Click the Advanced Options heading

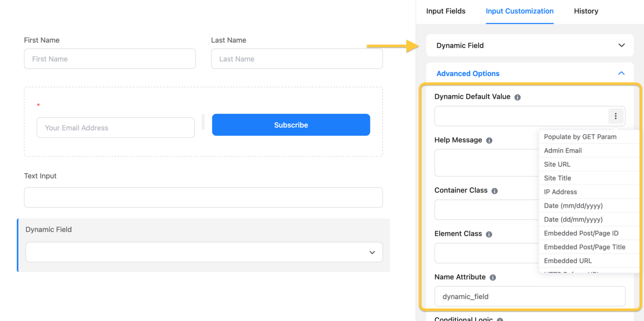(467, 73)
